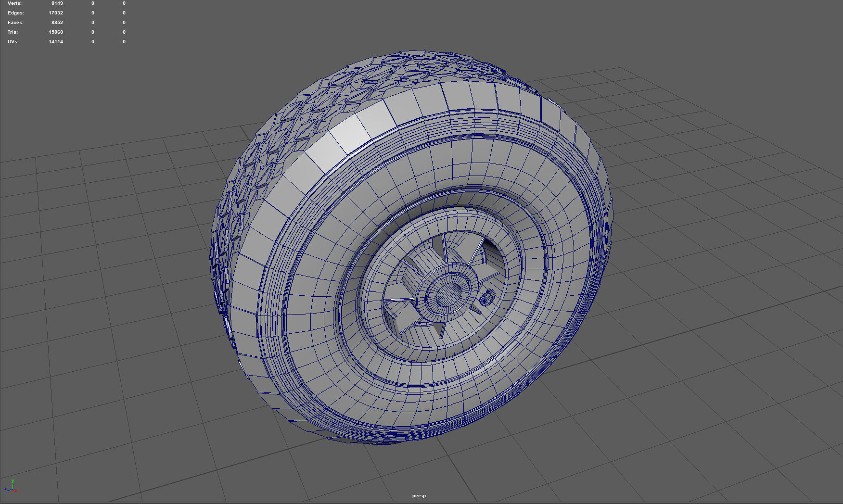
Task: Click the face count value 8852
Action: (x=57, y=23)
